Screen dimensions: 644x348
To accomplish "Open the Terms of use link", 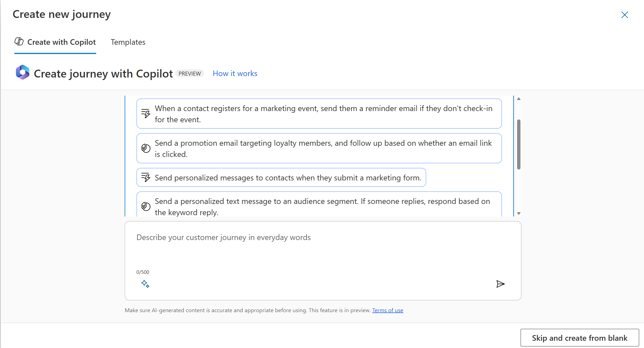I will [387, 310].
